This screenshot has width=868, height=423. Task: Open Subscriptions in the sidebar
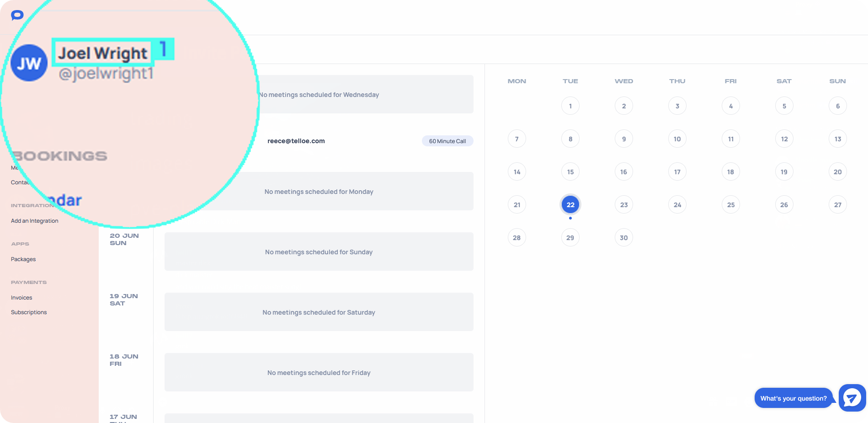pos(29,312)
